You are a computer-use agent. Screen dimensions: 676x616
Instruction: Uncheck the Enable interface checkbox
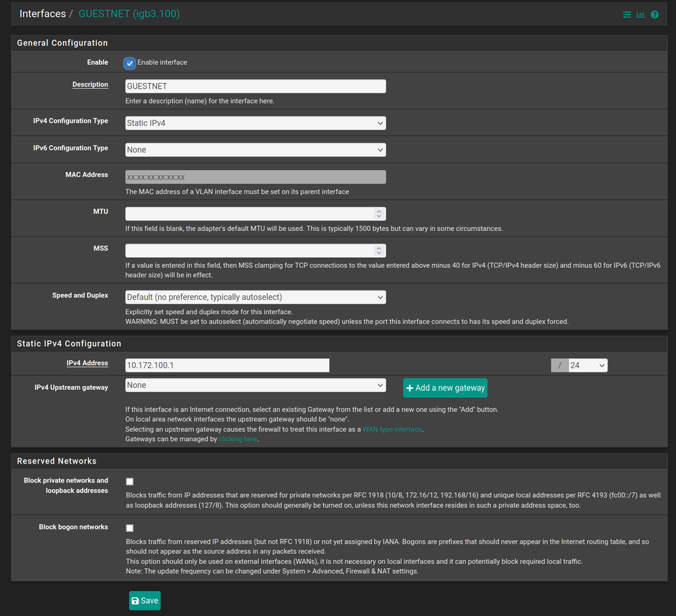pos(129,63)
